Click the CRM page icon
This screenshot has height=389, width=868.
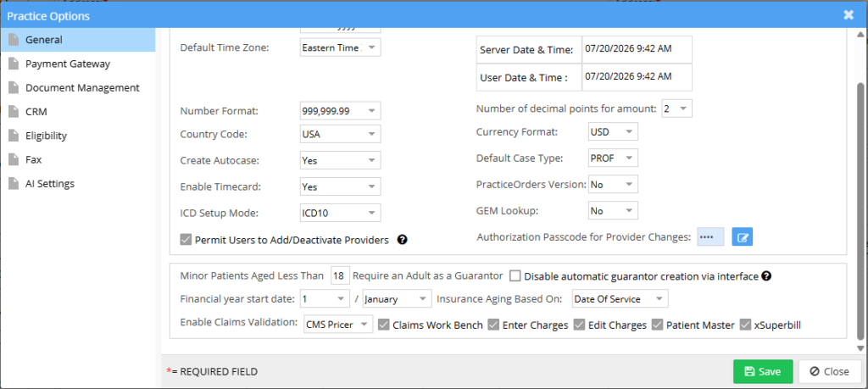pyautogui.click(x=14, y=111)
